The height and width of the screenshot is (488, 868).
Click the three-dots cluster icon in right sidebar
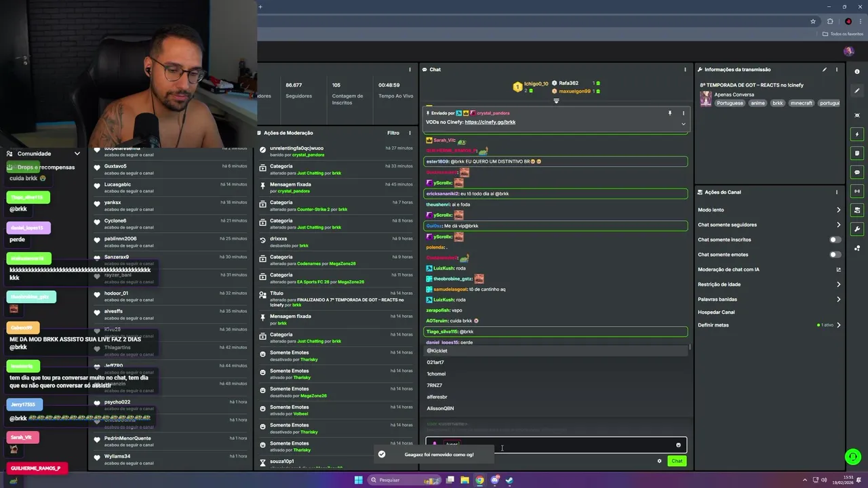[857, 248]
